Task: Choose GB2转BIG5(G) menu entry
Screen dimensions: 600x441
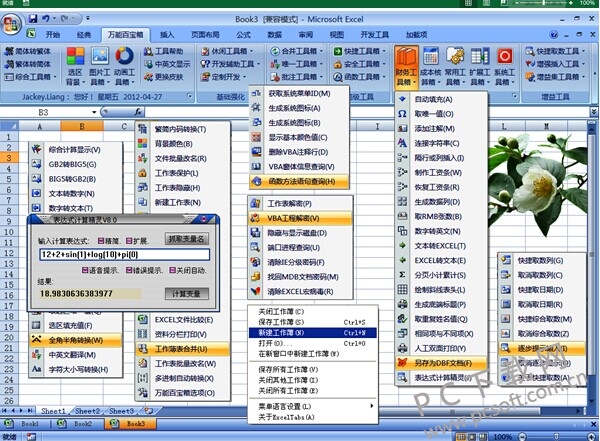Action: (76, 164)
